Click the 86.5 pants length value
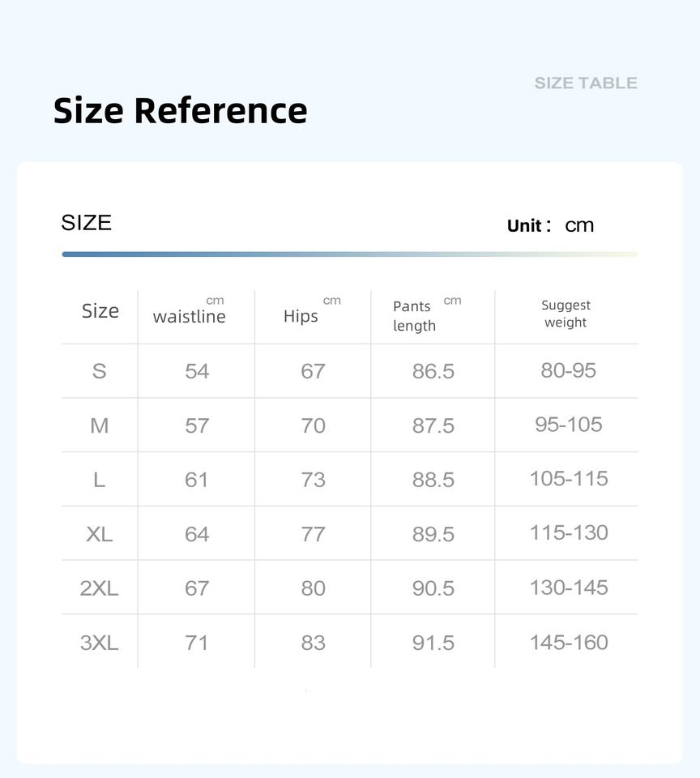 [x=433, y=371]
